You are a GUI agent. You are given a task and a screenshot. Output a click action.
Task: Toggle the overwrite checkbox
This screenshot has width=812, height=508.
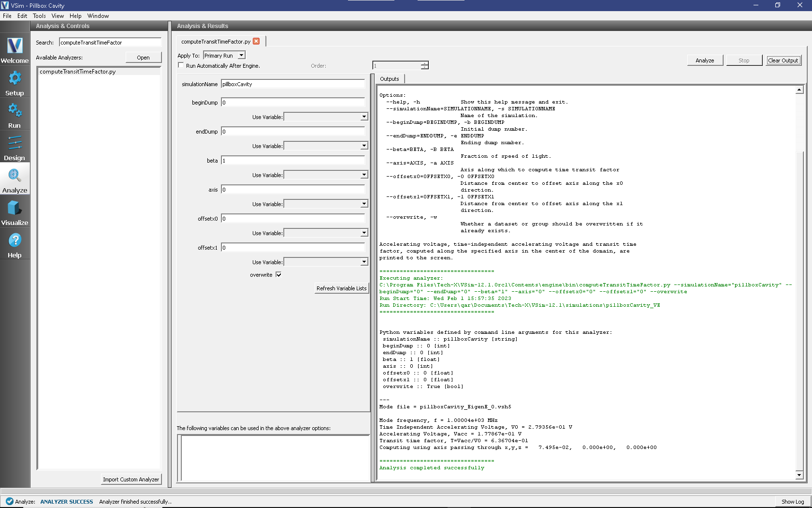point(278,275)
